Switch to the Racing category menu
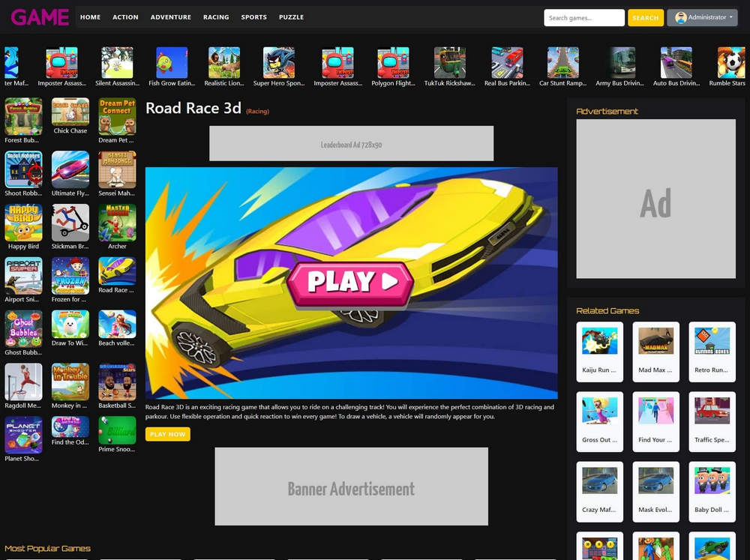 coord(216,17)
